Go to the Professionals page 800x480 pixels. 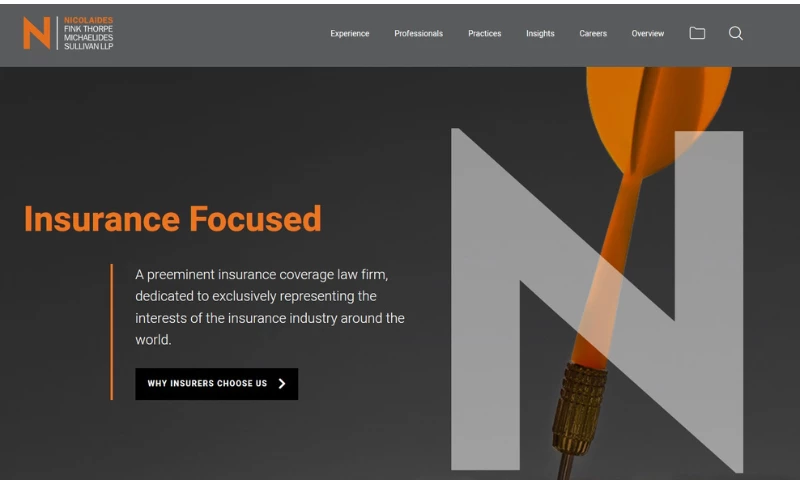point(418,34)
